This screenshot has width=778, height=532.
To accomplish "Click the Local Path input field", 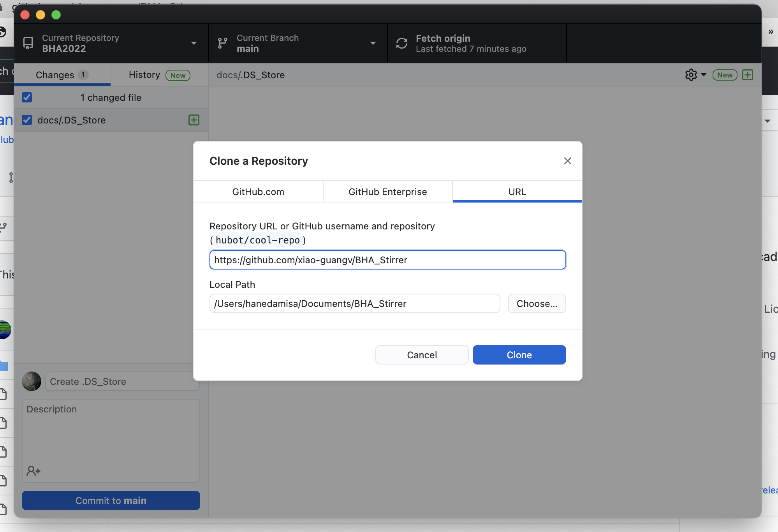I will pyautogui.click(x=355, y=303).
